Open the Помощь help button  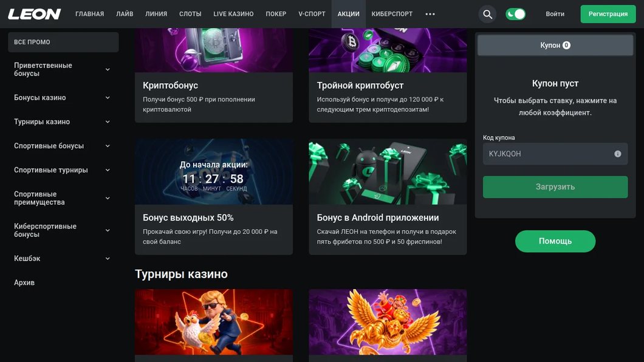pos(555,241)
